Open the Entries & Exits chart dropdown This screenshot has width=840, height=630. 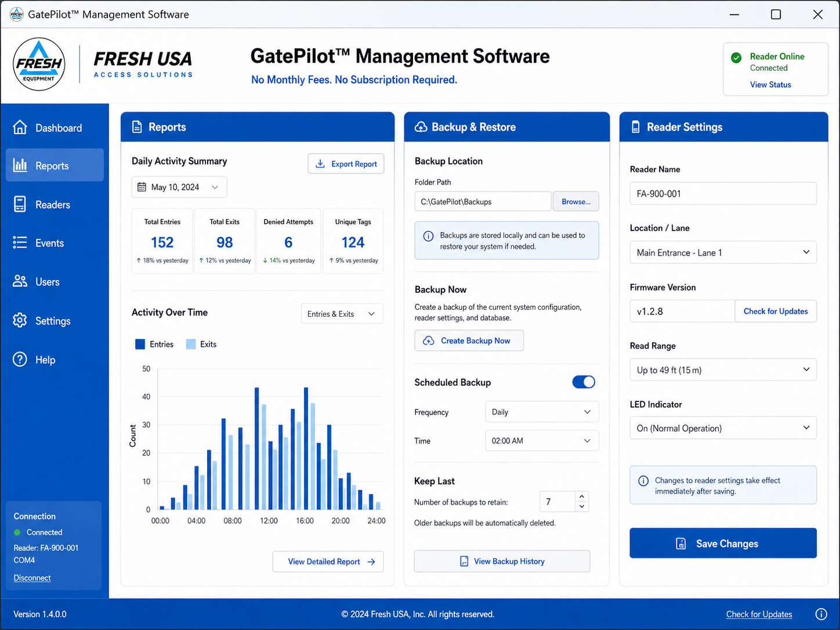pyautogui.click(x=342, y=314)
